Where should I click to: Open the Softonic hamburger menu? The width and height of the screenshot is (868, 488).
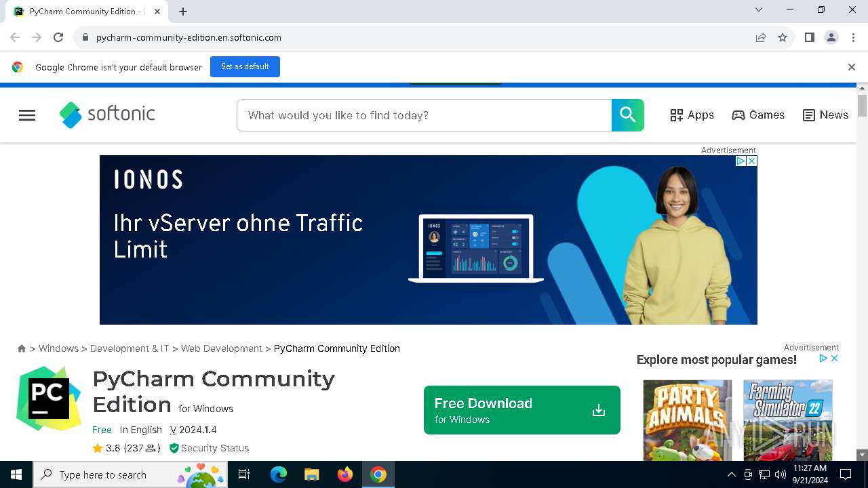(x=27, y=115)
